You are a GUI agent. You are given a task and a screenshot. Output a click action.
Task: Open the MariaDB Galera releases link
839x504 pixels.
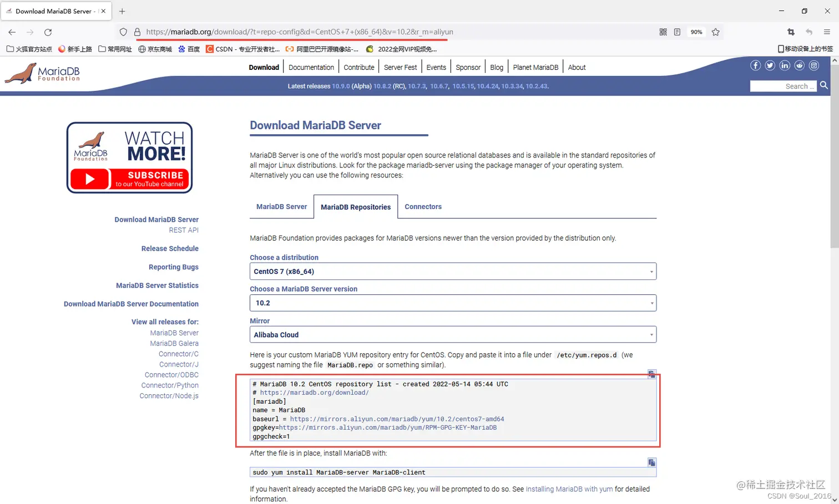pyautogui.click(x=174, y=343)
